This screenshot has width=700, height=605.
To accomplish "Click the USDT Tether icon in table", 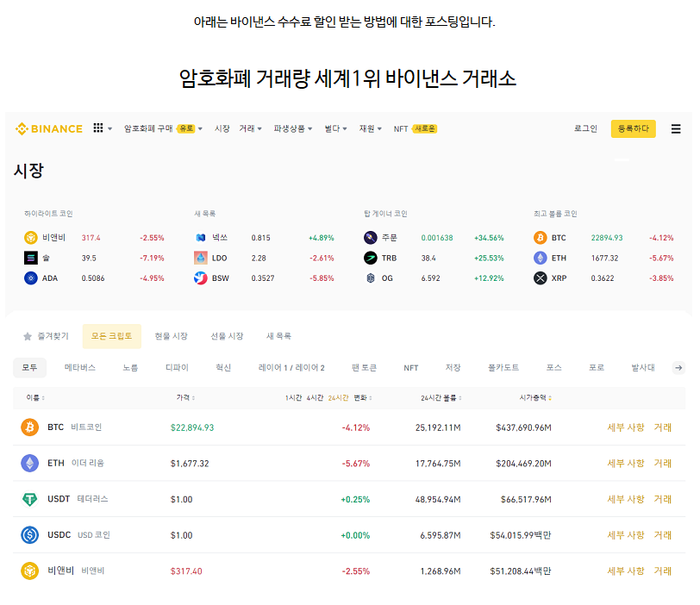I will (30, 499).
